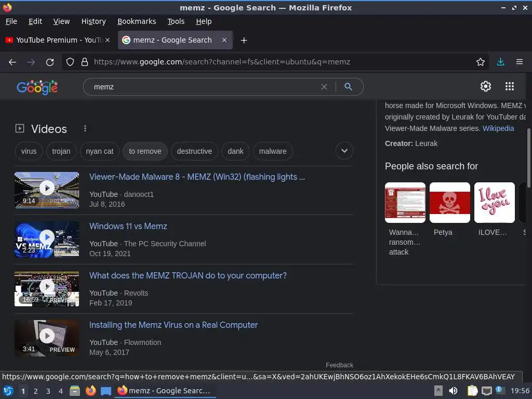Open What does the MEMZ TROJAN link
This screenshot has width=532, height=399.
click(x=188, y=275)
